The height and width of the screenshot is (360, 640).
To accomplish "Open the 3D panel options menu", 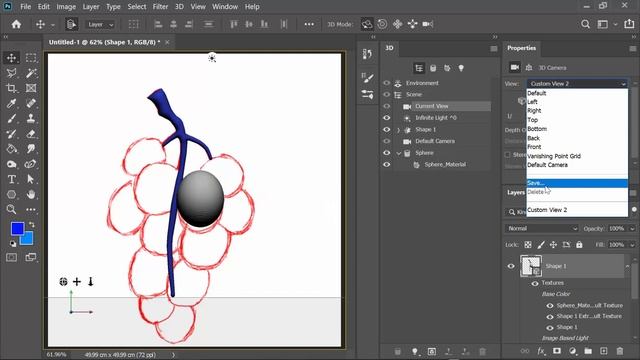I will click(x=493, y=49).
